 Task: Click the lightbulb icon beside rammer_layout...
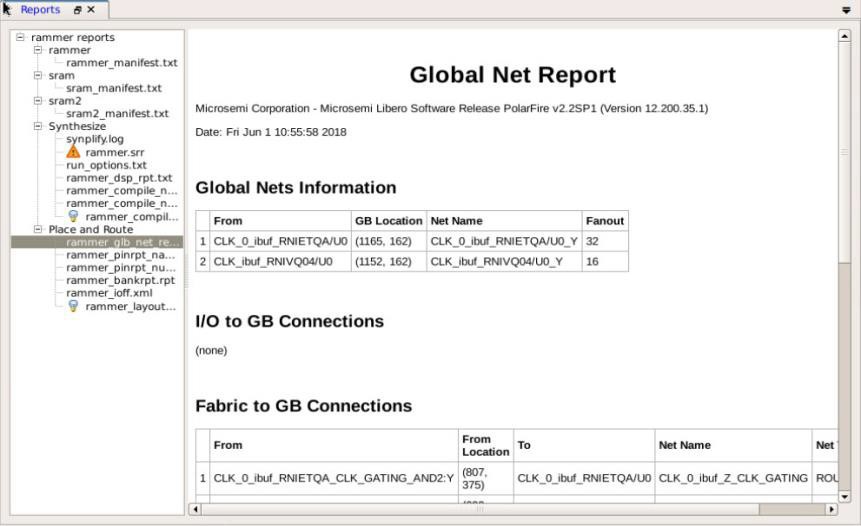tap(73, 306)
